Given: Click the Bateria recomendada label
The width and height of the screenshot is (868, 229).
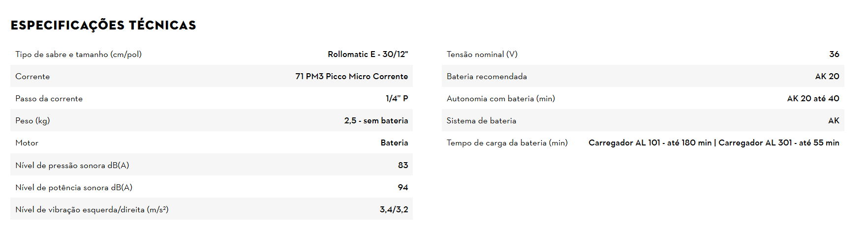Looking at the screenshot, I should [x=486, y=76].
